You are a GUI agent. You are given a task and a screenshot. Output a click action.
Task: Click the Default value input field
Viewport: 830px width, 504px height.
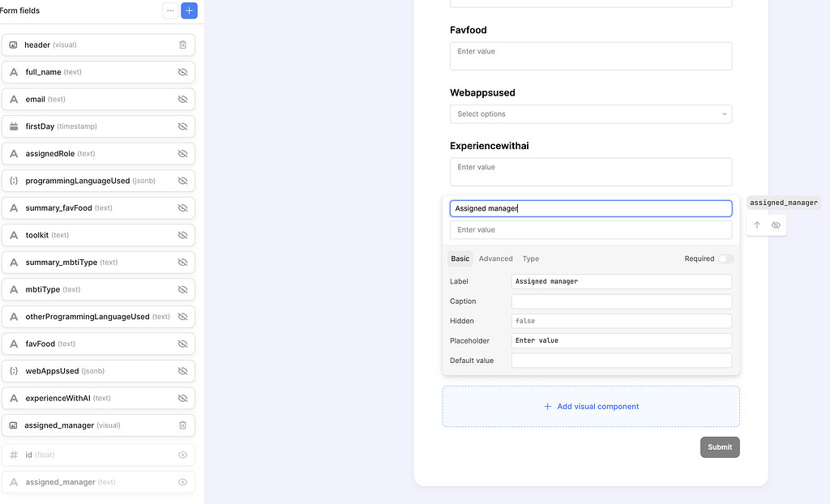pos(621,360)
